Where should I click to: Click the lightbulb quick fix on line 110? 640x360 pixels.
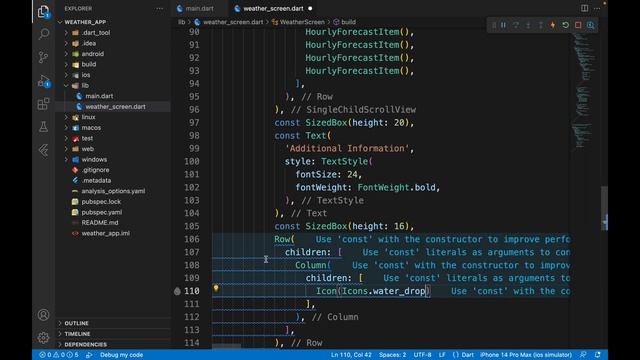click(x=216, y=288)
